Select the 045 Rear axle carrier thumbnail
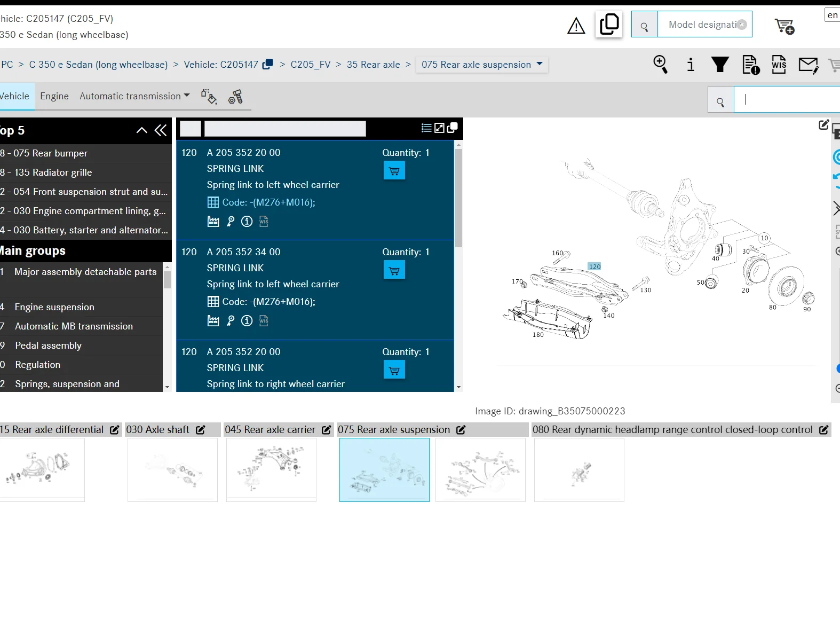Viewport: 840px width, 644px height. point(271,469)
